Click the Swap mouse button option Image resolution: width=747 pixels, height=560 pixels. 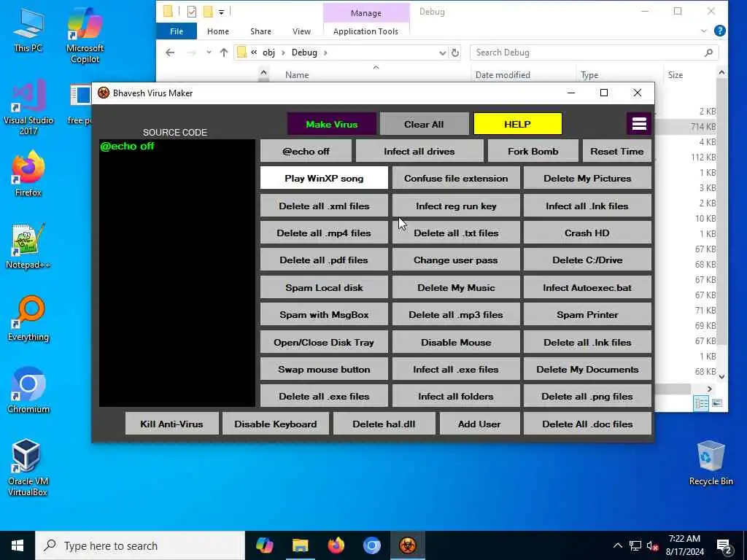coord(324,369)
